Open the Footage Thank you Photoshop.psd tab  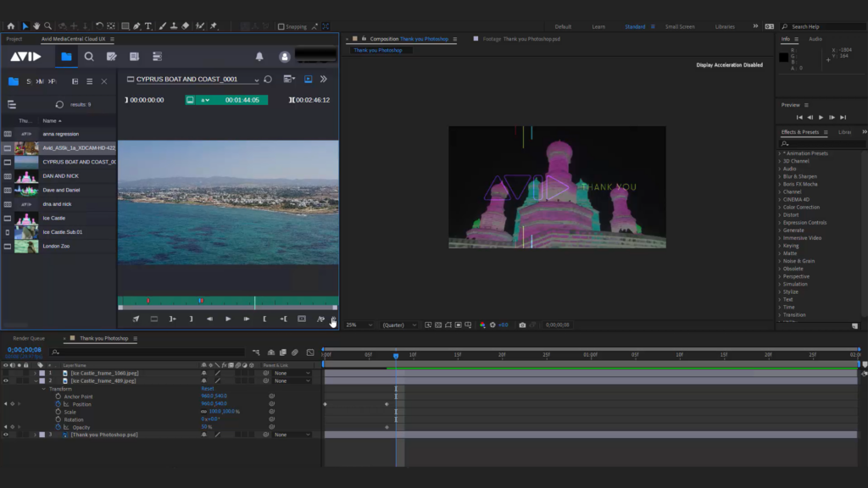click(521, 39)
